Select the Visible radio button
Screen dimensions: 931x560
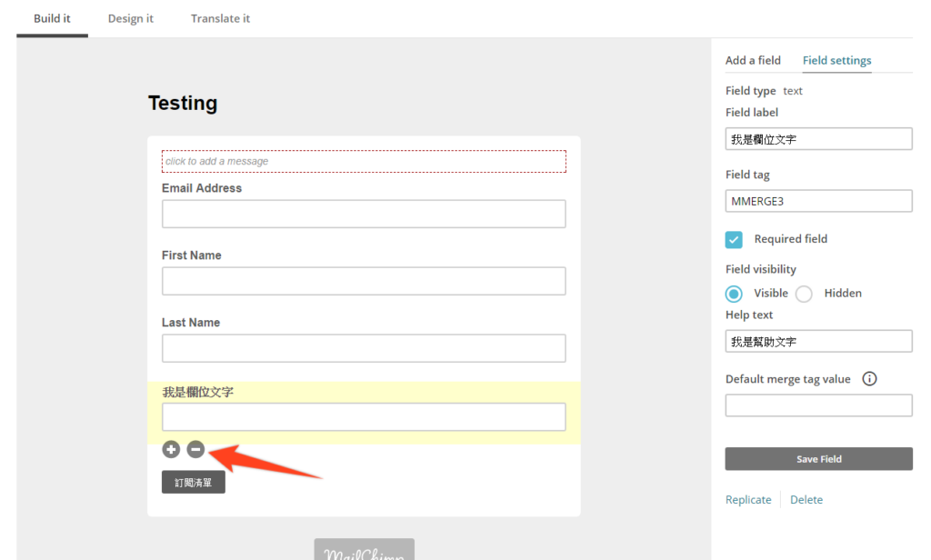point(734,294)
